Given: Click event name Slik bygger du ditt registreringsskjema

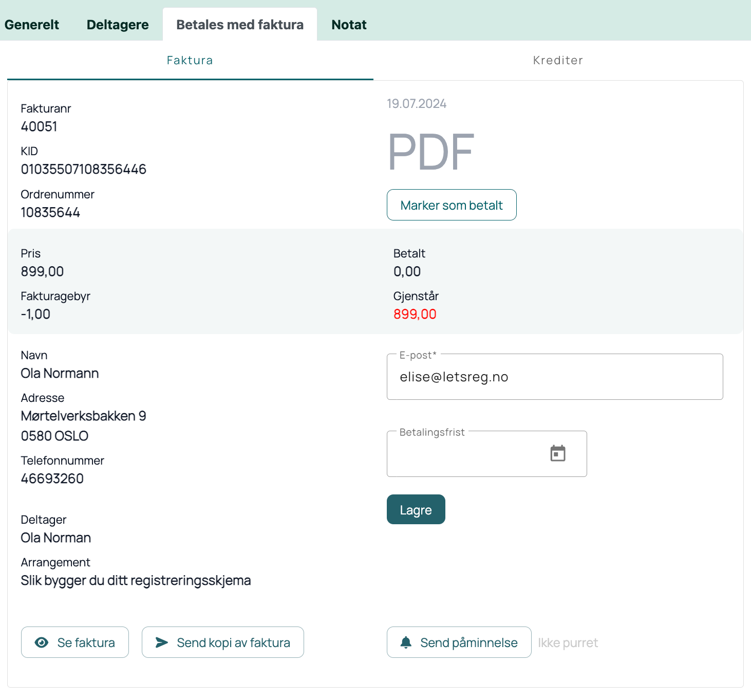Looking at the screenshot, I should pyautogui.click(x=136, y=580).
